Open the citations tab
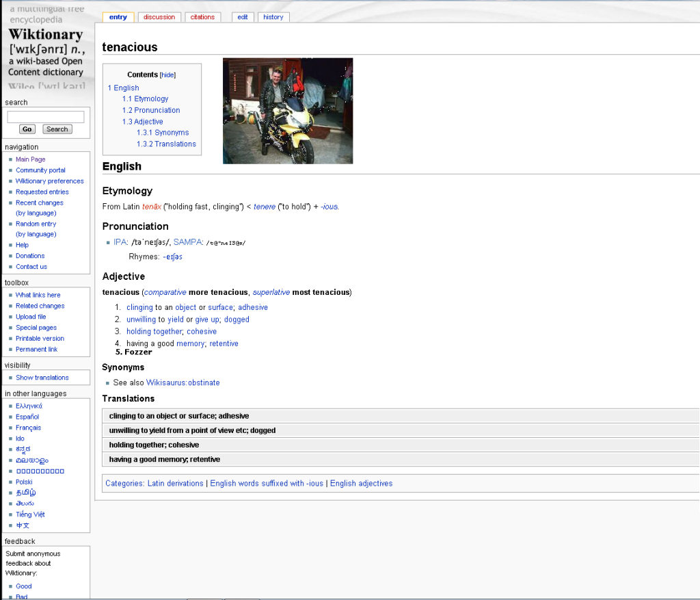The image size is (700, 600). 202,17
